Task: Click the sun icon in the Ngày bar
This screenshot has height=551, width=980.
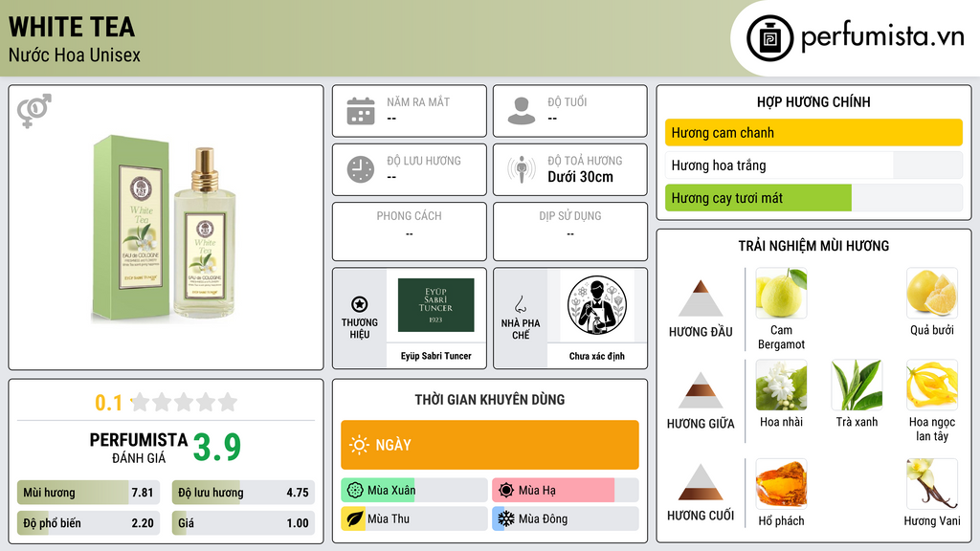Action: [x=360, y=445]
